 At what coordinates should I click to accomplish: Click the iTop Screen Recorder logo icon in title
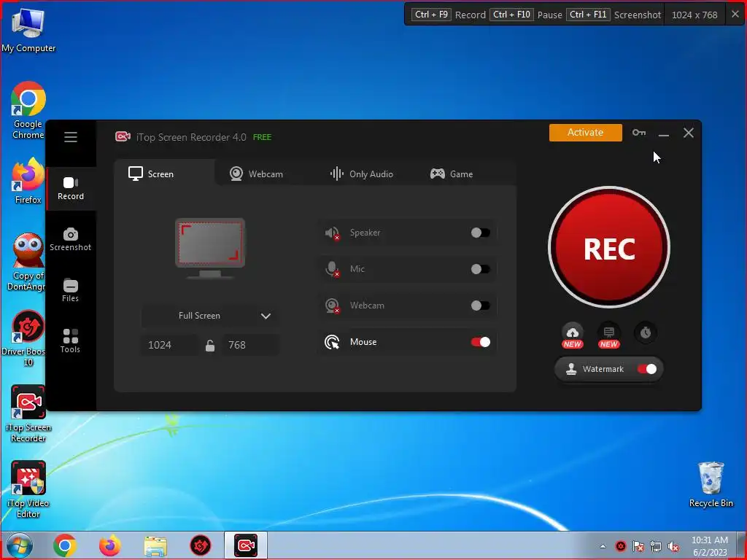[x=123, y=137]
